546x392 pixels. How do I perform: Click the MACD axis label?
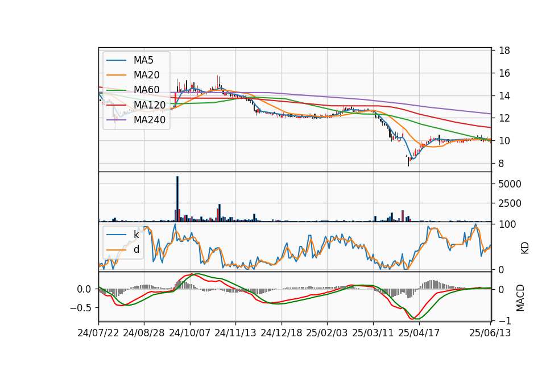[x=520, y=298]
